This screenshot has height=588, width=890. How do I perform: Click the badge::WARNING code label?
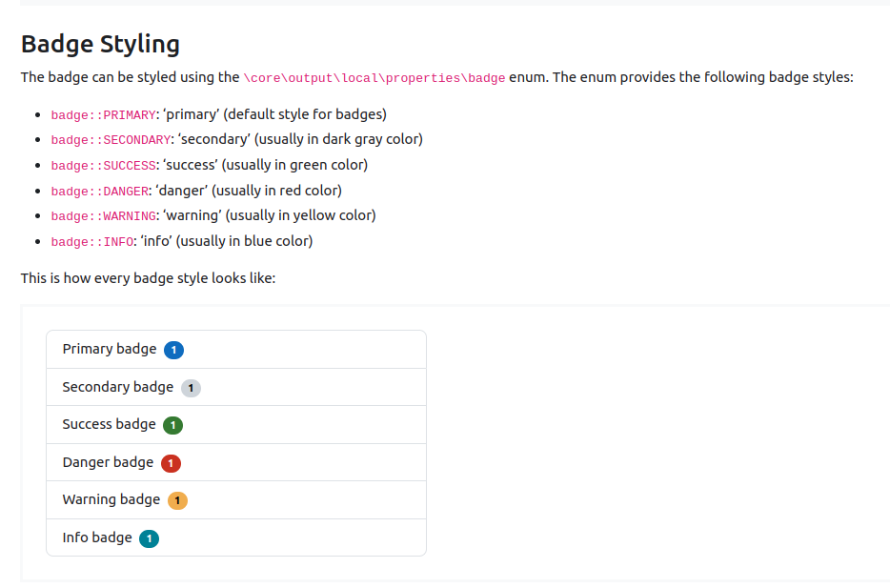[x=103, y=216]
